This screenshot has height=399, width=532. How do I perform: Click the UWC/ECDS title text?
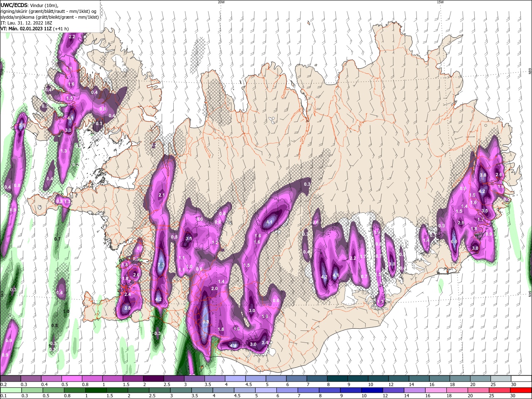[14, 5]
